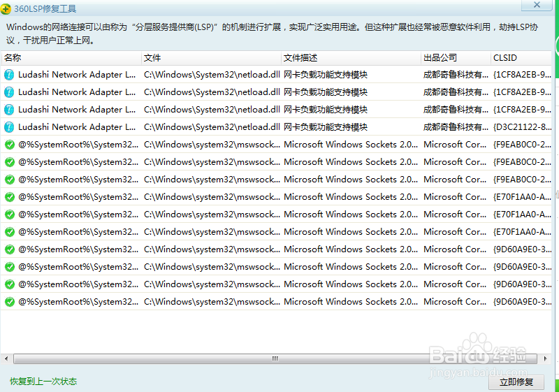The image size is (559, 392).
Task: Click the horizontal scrollbar thumb
Action: point(275,358)
